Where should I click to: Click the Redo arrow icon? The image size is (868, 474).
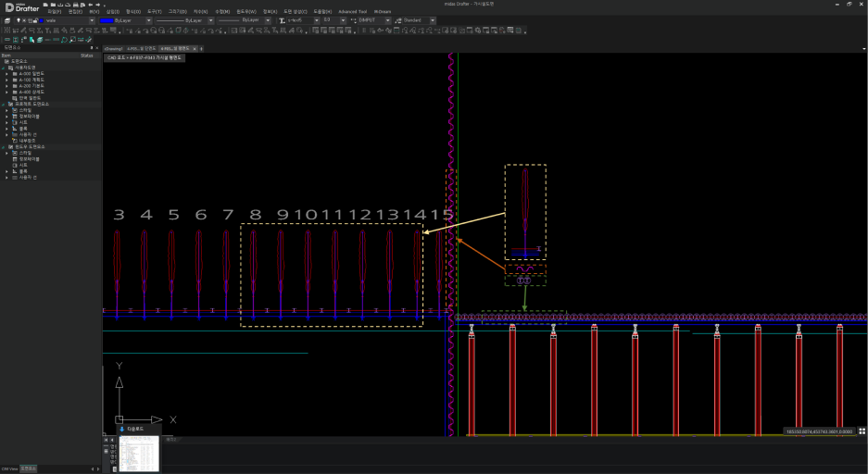(98, 5)
